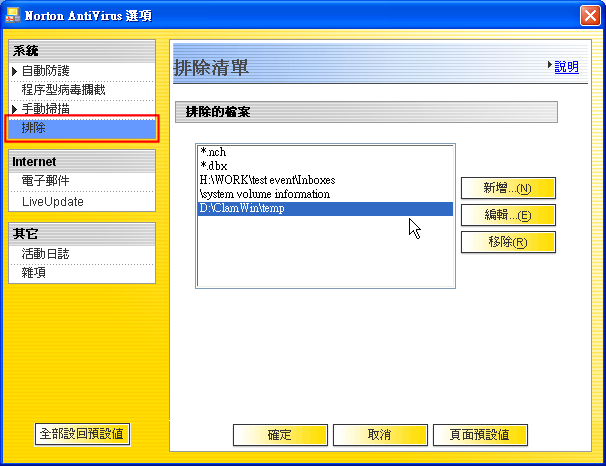The image size is (606, 466).
Task: Open the 雜項 settings page
Action: pyautogui.click(x=34, y=273)
